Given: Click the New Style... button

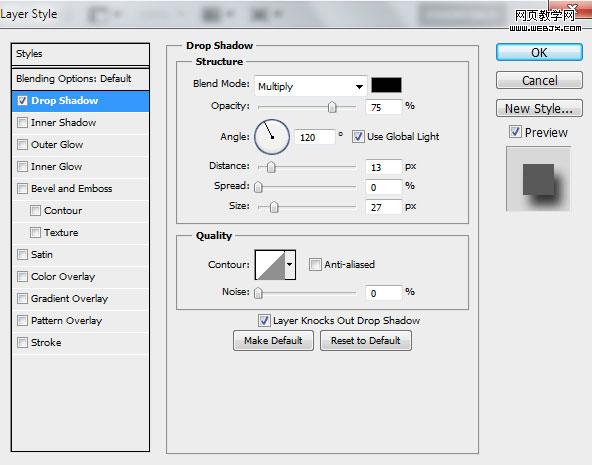Looking at the screenshot, I should 539,109.
